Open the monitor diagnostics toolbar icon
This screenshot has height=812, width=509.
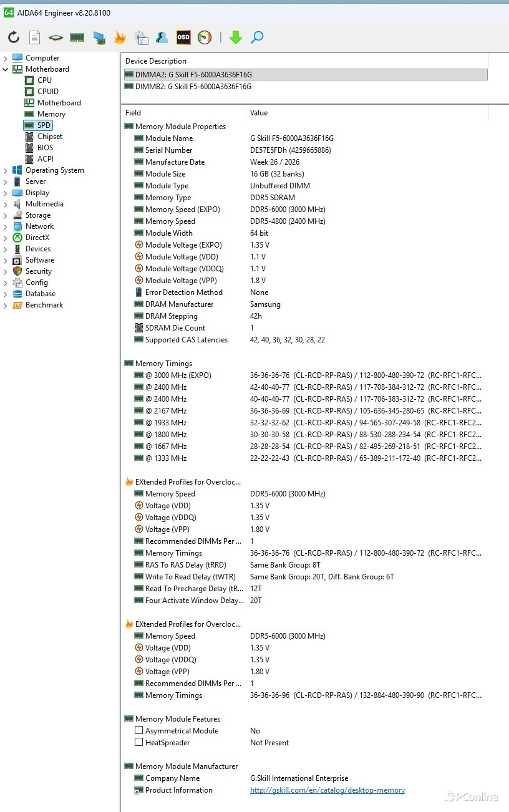[99, 38]
